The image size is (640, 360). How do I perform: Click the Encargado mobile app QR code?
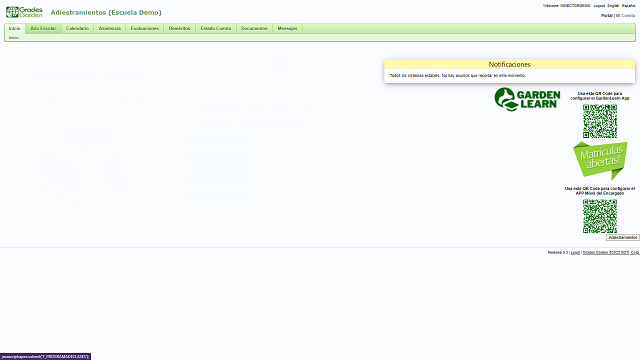click(600, 216)
